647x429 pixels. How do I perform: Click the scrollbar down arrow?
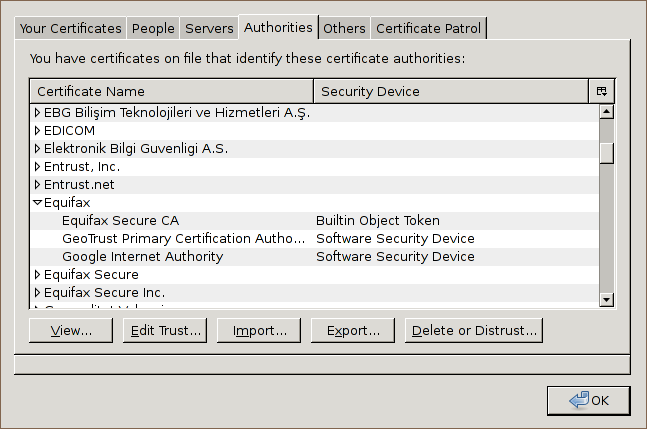click(607, 299)
